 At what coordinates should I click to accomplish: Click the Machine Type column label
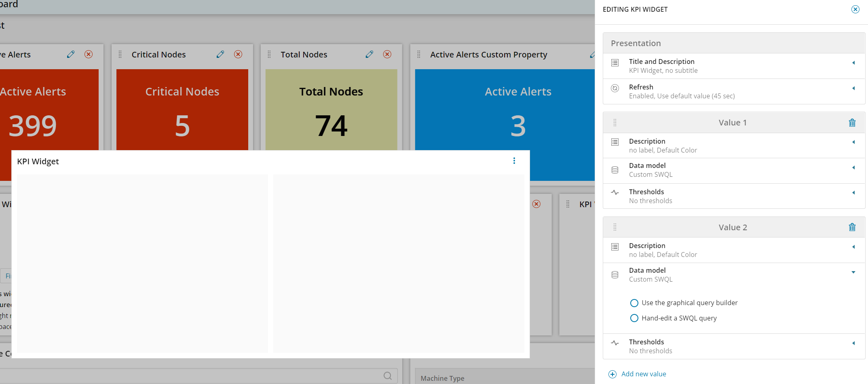pyautogui.click(x=442, y=378)
